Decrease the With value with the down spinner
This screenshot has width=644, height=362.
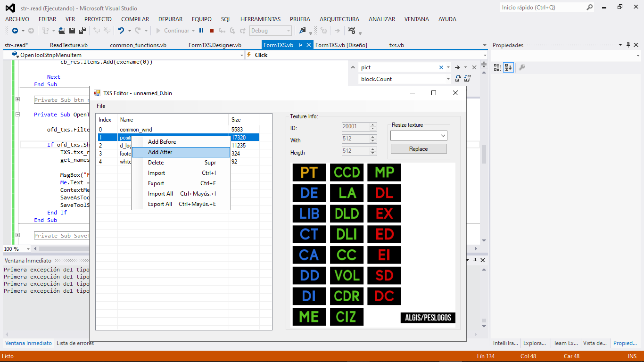372,140
